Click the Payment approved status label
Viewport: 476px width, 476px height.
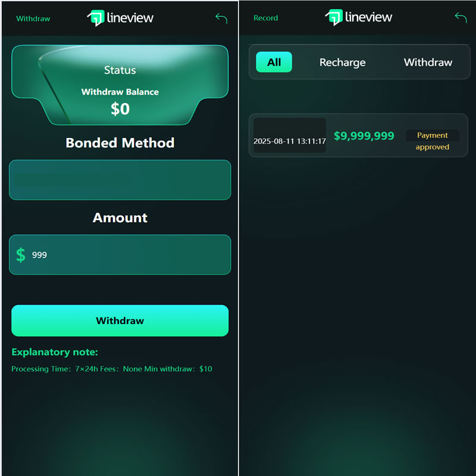coord(433,141)
